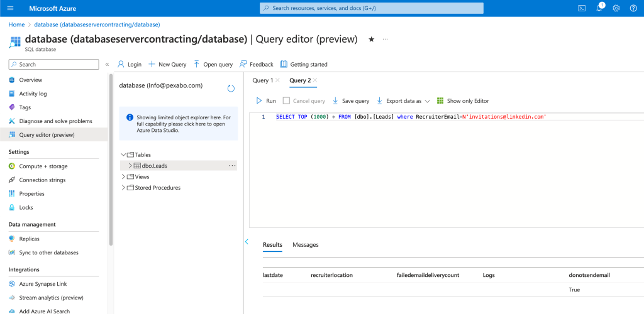This screenshot has height=314, width=644.
Task: Open the help question mark icon
Action: [x=633, y=8]
